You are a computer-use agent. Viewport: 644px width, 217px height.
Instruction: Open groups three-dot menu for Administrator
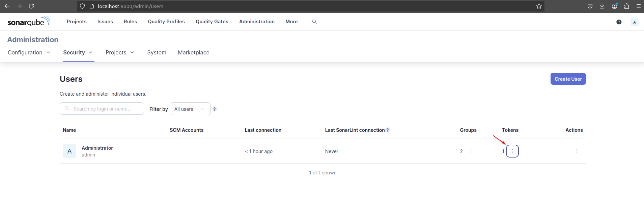coord(471,151)
